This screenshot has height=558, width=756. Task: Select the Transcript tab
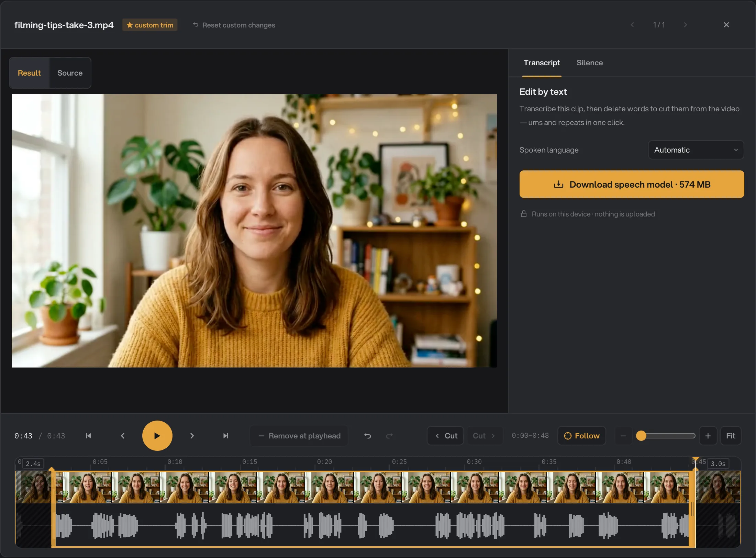(542, 63)
